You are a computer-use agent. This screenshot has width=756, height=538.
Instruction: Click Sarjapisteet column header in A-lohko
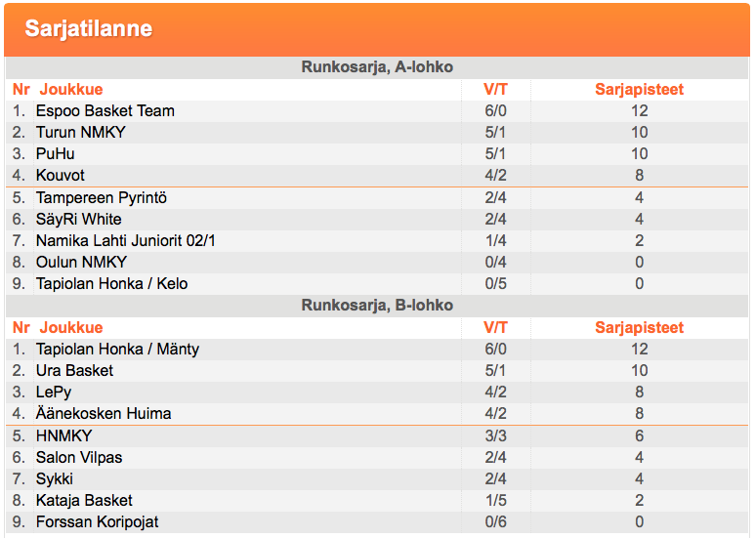(640, 89)
